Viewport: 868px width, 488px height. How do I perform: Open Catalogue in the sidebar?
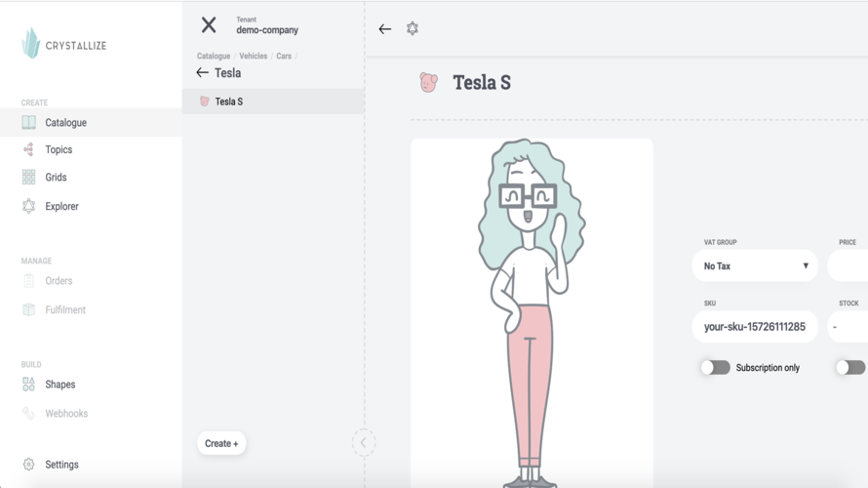(x=66, y=122)
